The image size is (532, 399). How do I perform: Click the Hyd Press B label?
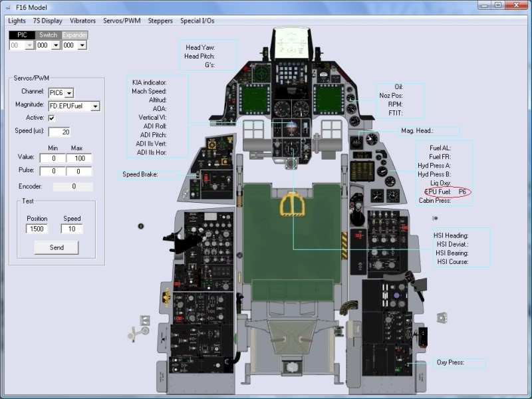coord(434,174)
